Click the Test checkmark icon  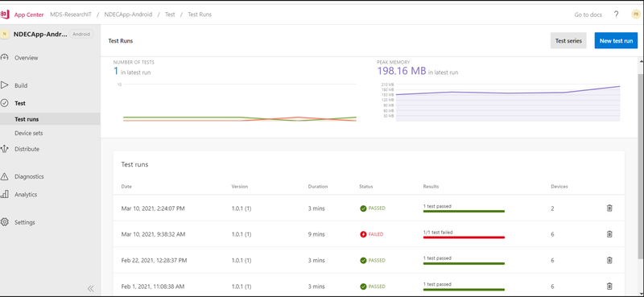tap(5, 103)
